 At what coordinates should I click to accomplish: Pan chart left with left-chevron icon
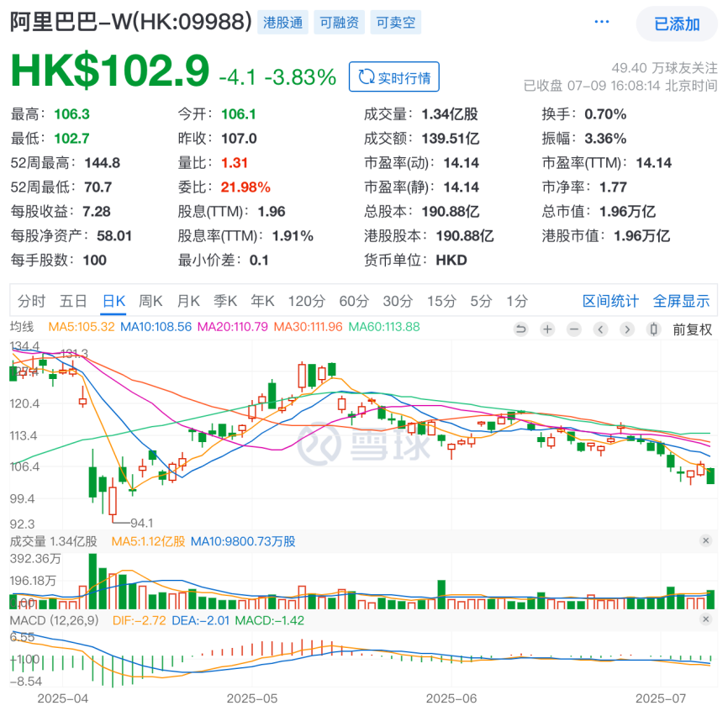(601, 329)
